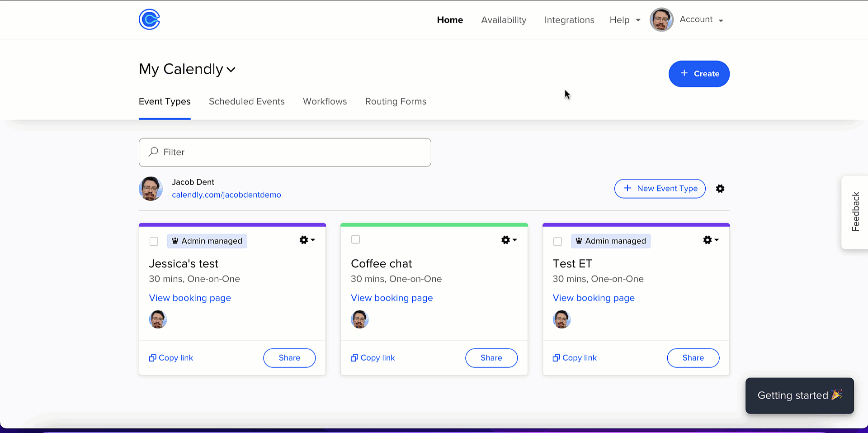The height and width of the screenshot is (433, 868).
Task: View booking page for Coffee chat
Action: tap(392, 298)
